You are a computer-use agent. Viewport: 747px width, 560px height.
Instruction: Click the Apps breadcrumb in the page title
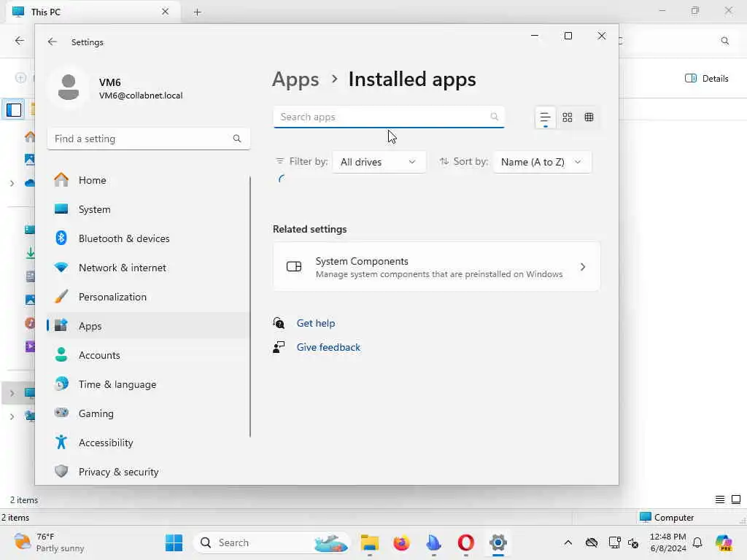coord(295,79)
